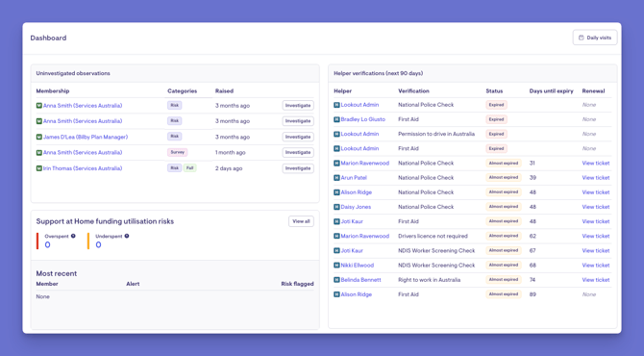View ticket for Arun Patel's police check
Screen dimensions: 644x356
click(596, 178)
